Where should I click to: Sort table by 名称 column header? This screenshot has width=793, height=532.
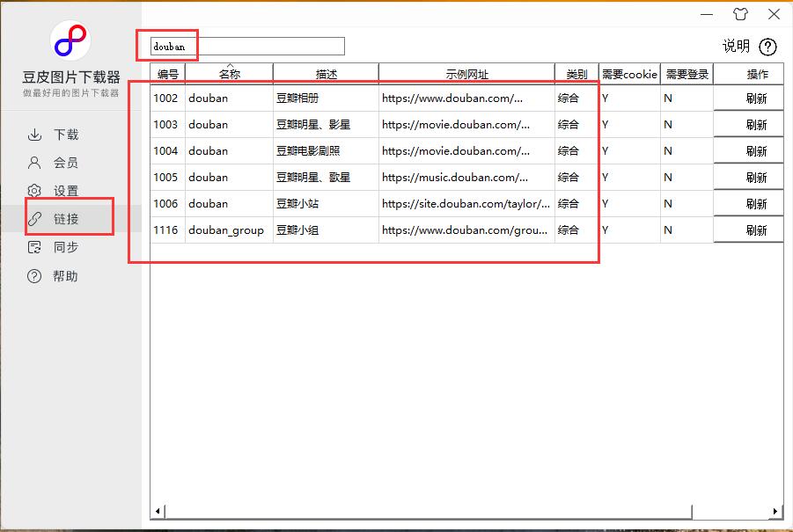pyautogui.click(x=229, y=74)
